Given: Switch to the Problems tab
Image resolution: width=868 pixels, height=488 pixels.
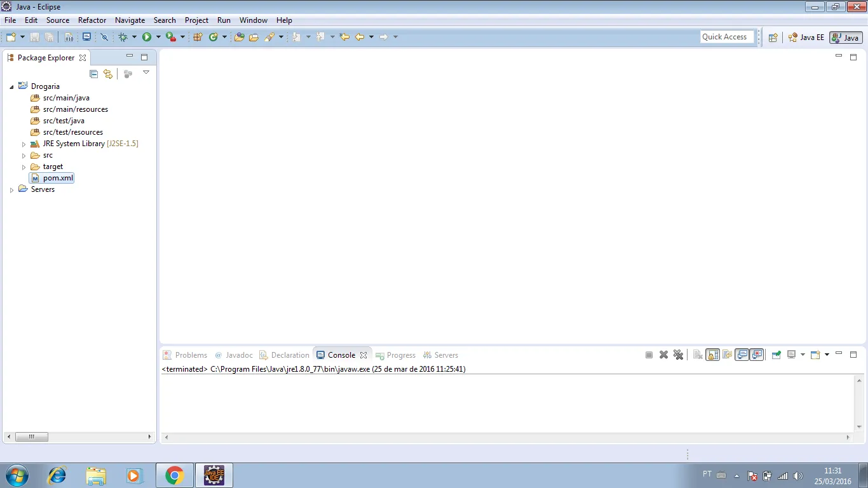Looking at the screenshot, I should point(185,355).
